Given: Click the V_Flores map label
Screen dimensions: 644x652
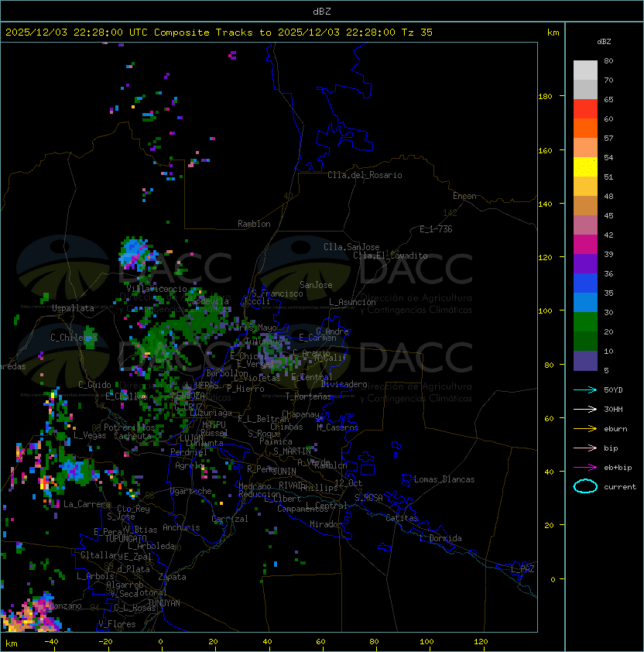Looking at the screenshot, I should [x=117, y=624].
